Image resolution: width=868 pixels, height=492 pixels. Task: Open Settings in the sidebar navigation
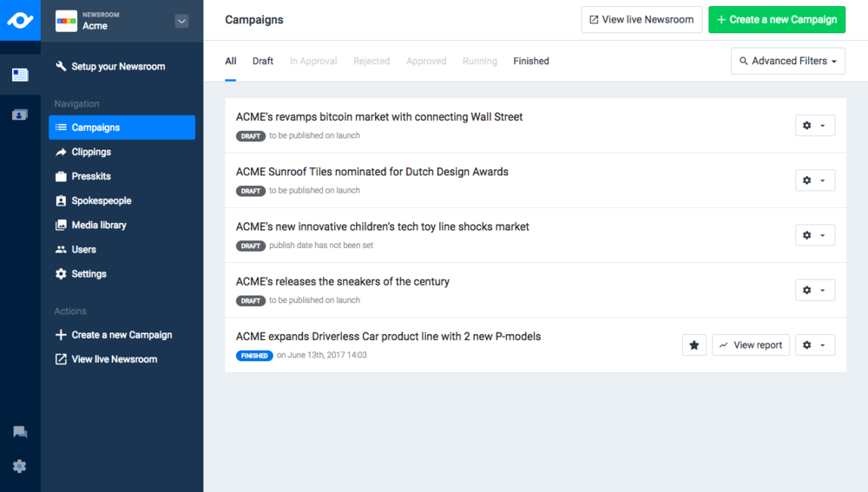coord(81,273)
